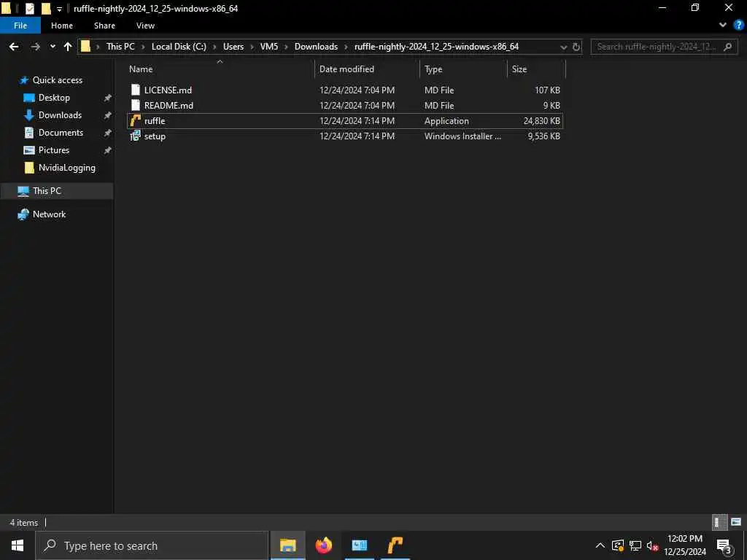Select the setup installer file icon
The width and height of the screenshot is (747, 560).
pyautogui.click(x=135, y=136)
